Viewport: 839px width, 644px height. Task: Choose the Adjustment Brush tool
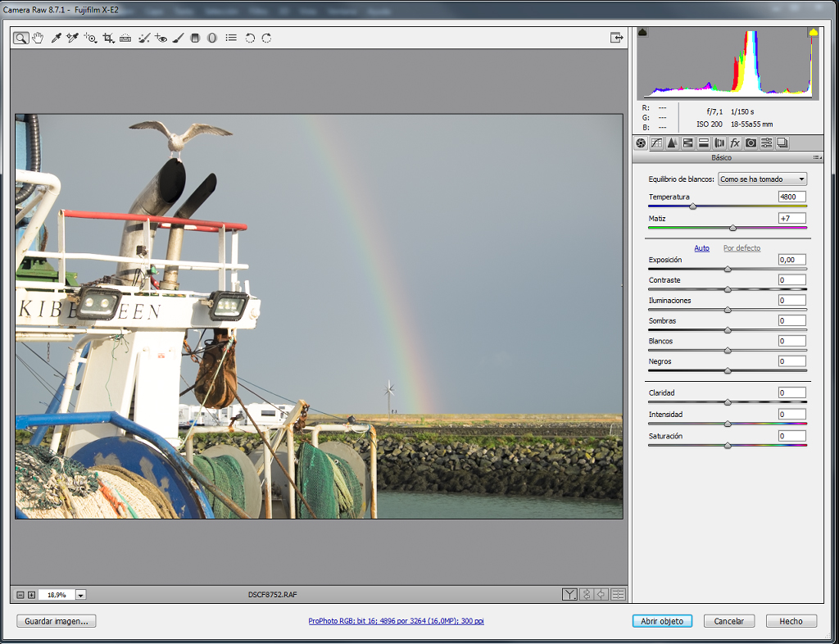click(178, 38)
